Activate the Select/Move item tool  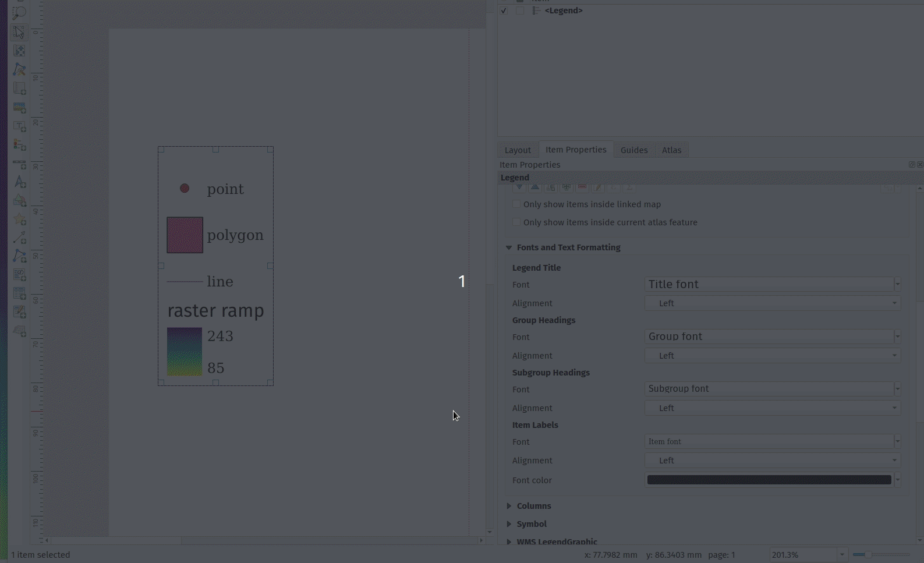19,32
